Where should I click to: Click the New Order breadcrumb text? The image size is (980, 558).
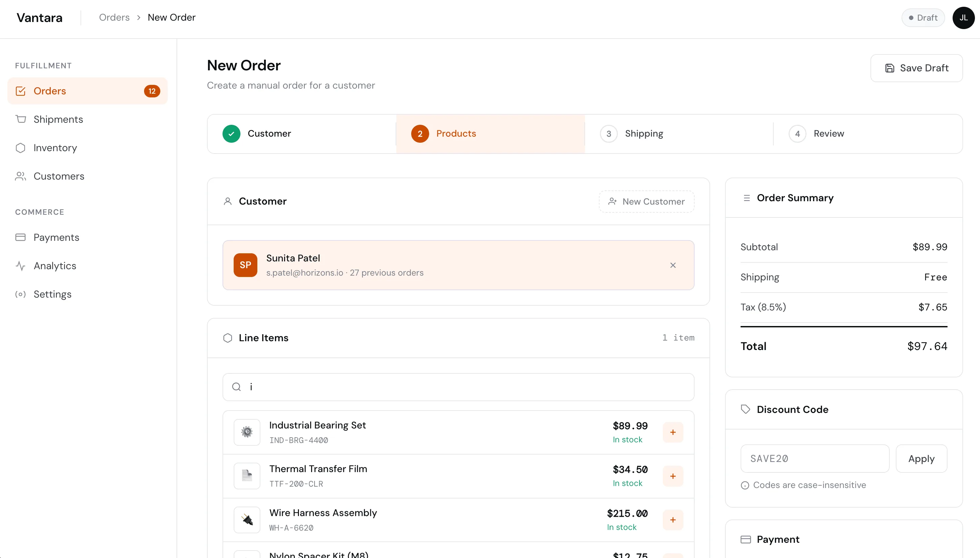pyautogui.click(x=171, y=17)
